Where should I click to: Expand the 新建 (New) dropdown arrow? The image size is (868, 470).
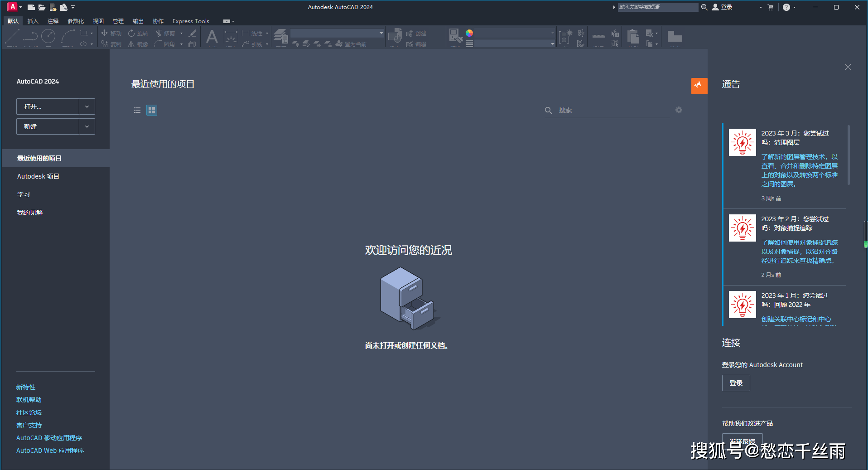[87, 126]
